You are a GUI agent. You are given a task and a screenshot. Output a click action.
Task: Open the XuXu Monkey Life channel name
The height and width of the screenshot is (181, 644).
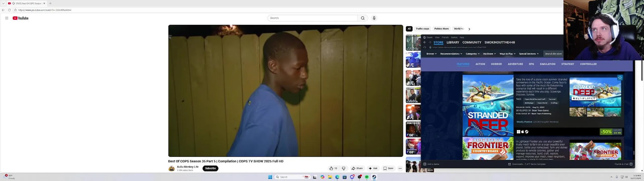pos(188,167)
